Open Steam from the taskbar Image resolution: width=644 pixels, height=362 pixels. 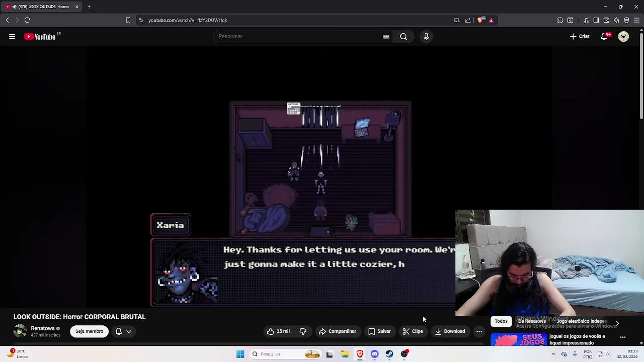pos(389,354)
